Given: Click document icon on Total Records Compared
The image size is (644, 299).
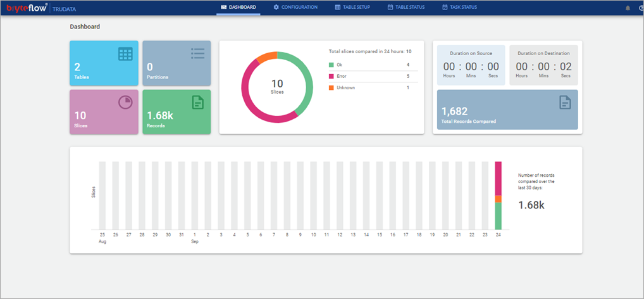Looking at the screenshot, I should coord(565,103).
